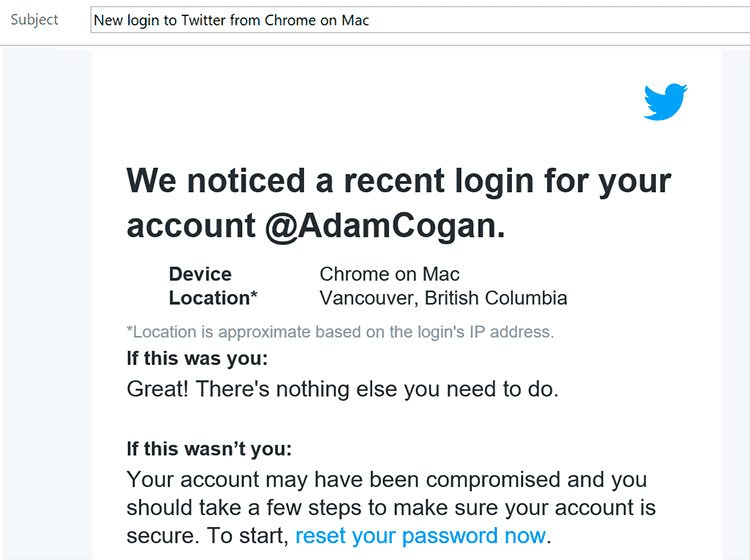The height and width of the screenshot is (560, 750).
Task: Click the 'We noticed a recent login' heading line
Action: pos(399,181)
